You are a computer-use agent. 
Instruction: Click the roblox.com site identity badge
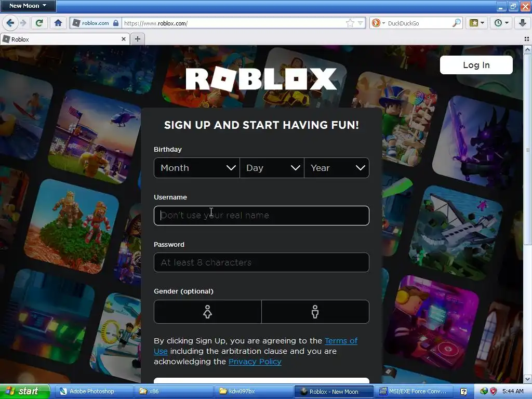[x=96, y=23]
